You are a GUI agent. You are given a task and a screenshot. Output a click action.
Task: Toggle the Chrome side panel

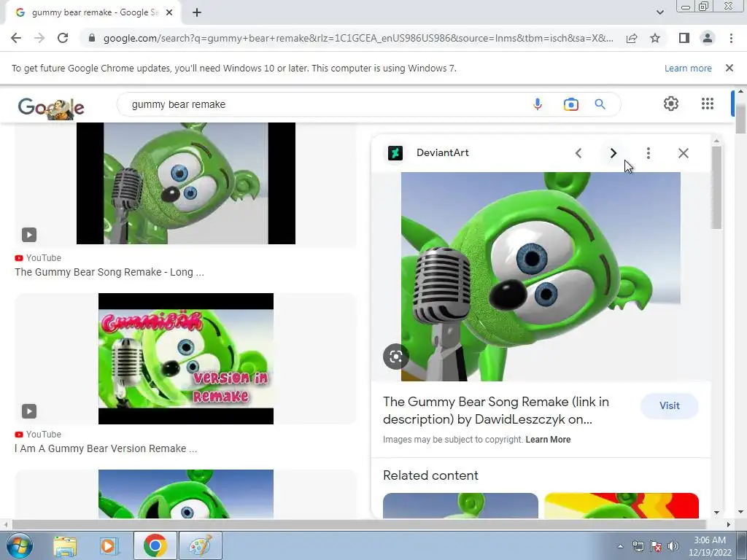click(684, 38)
